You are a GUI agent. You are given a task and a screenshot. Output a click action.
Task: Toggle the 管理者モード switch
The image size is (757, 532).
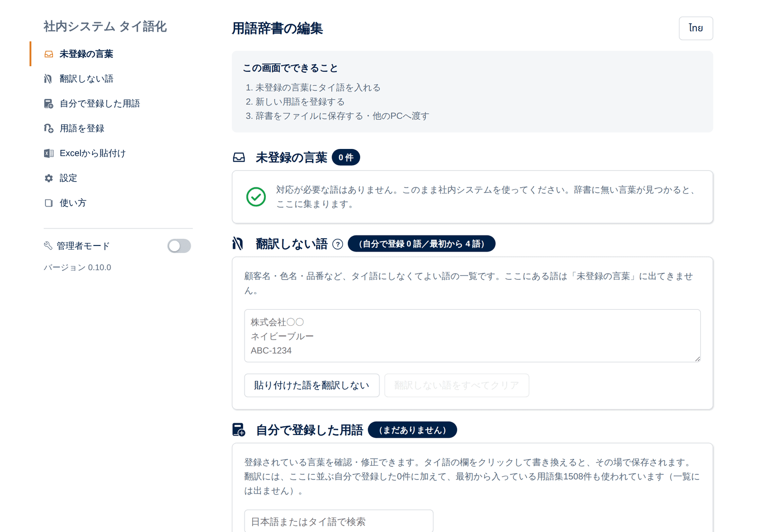tap(179, 246)
